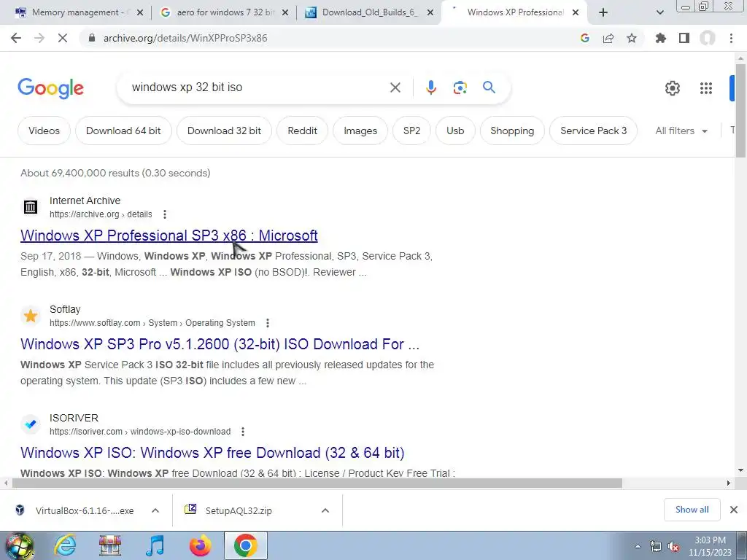
Task: Stop loading the page
Action: click(x=63, y=38)
